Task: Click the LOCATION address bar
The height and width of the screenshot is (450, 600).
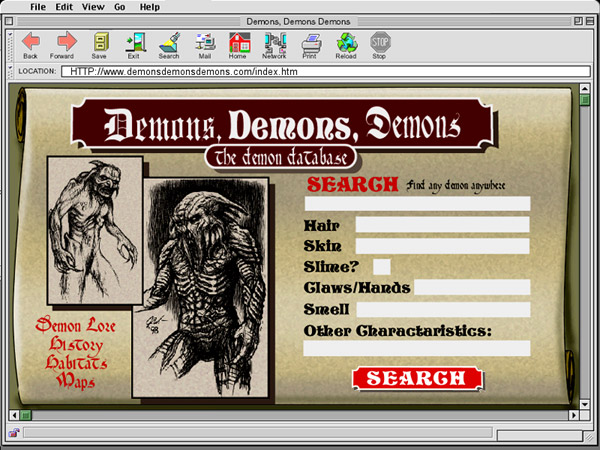Action: [x=320, y=72]
